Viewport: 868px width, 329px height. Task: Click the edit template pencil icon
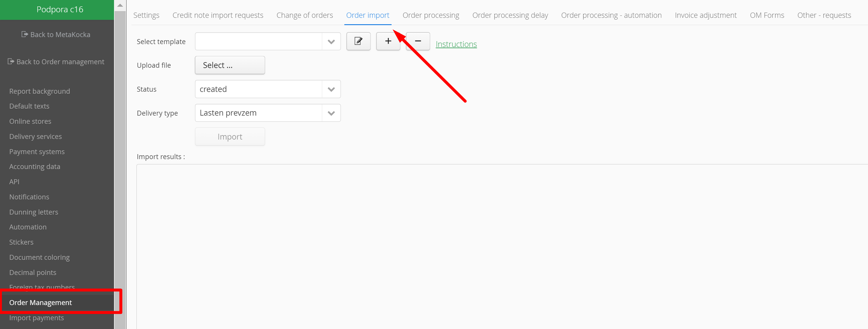click(x=358, y=41)
